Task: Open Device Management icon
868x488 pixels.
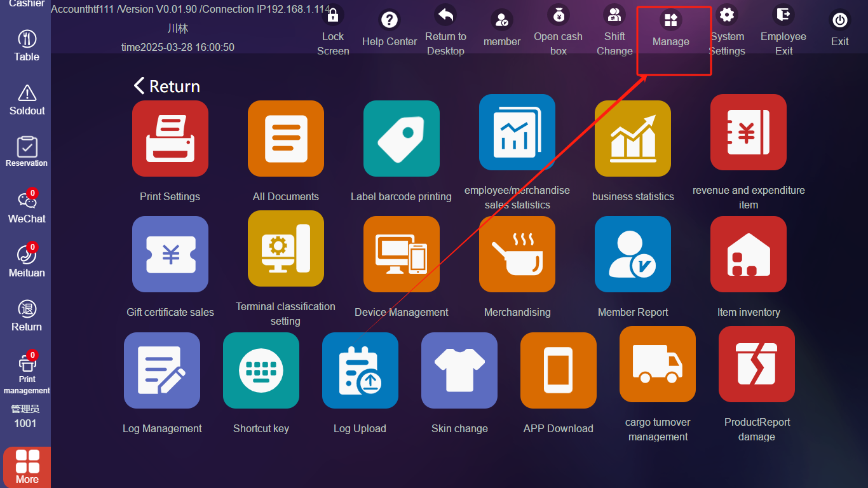Action: pyautogui.click(x=401, y=254)
